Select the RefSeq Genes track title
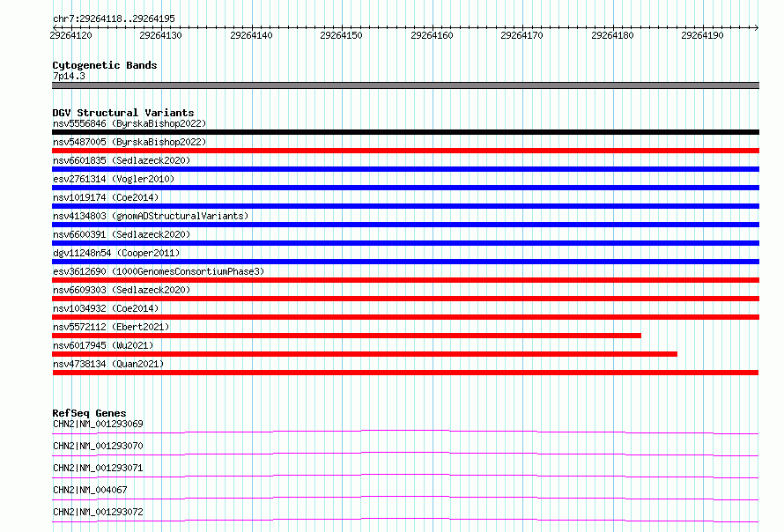The height and width of the screenshot is (532, 784). [89, 413]
